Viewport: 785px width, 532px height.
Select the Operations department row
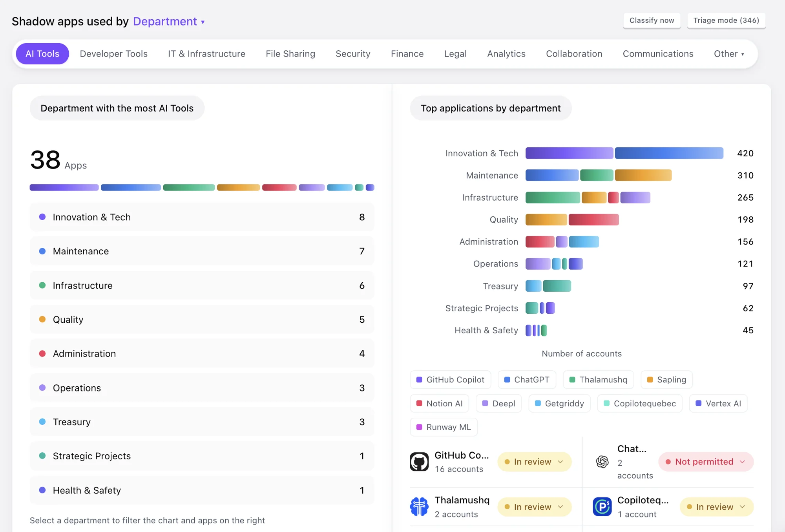[202, 388]
